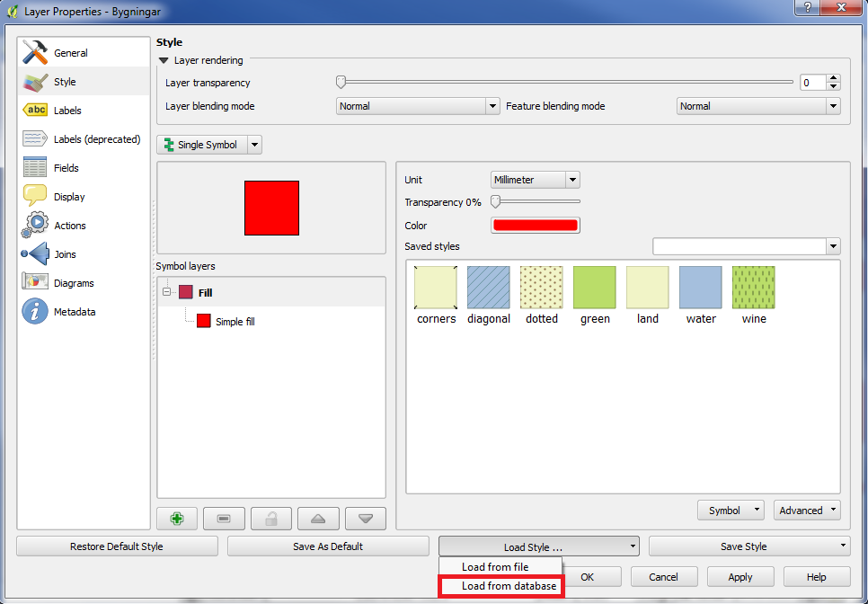Open the Symbol dropdown button
Viewport: 868px width, 604px height.
coord(731,511)
